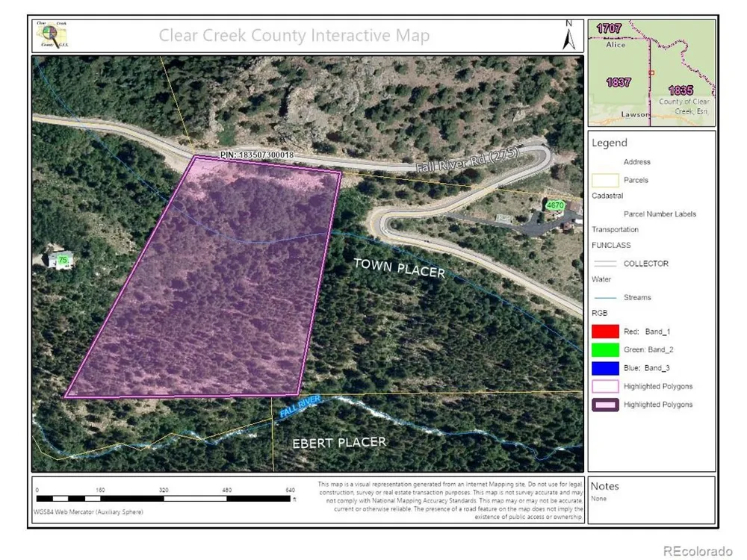Image resolution: width=747 pixels, height=560 pixels.
Task: Click the blue Band_3 color swatch
Action: point(605,368)
